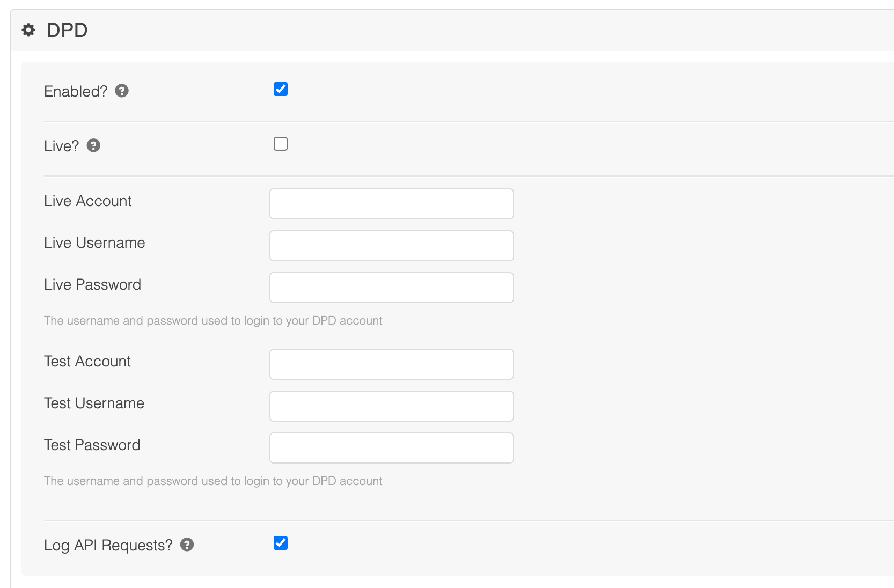
Task: Uncheck the Enabled? checkbox
Action: point(281,89)
